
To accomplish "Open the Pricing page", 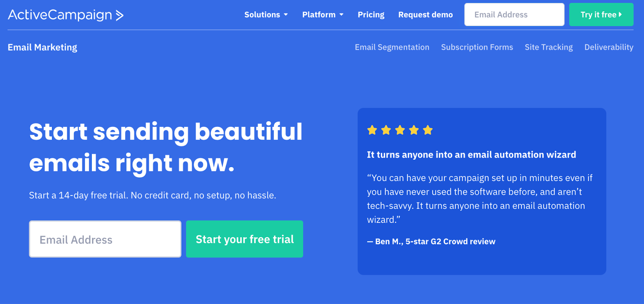I will [x=371, y=14].
